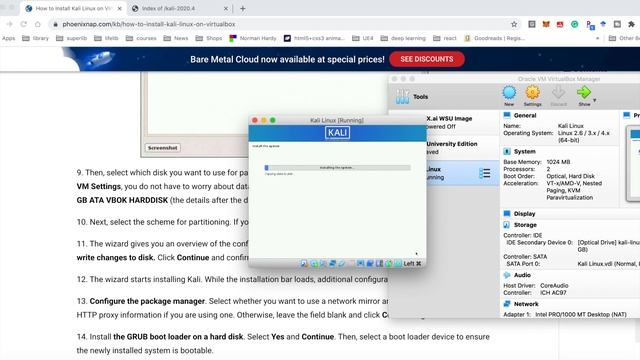Click the Screenshot button in article image
This screenshot has height=360, width=640.
click(x=162, y=148)
